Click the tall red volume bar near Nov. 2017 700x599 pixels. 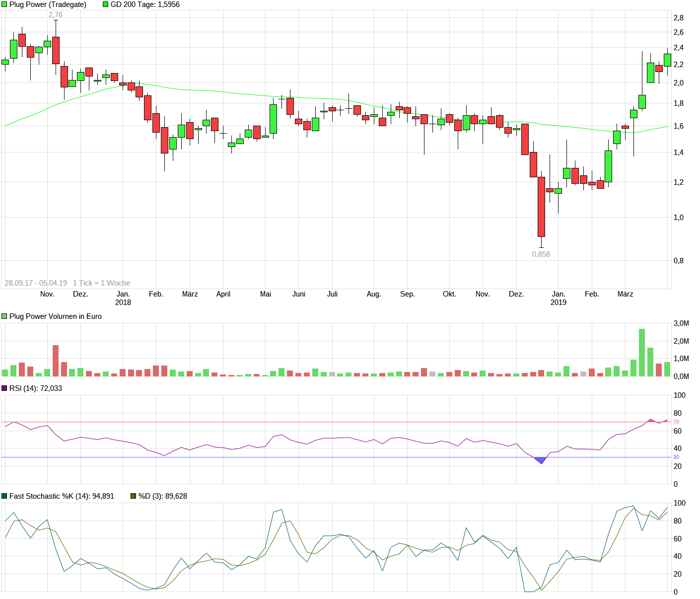pyautogui.click(x=56, y=361)
